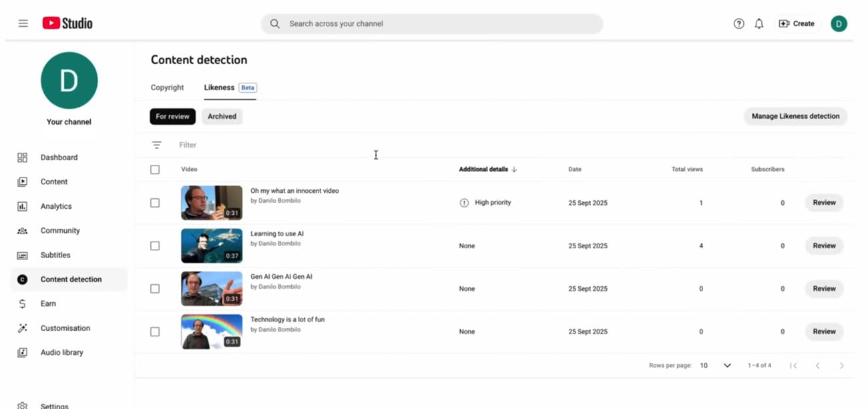Screen dimensions: 868x409
Task: Sort by Additional details column arrow
Action: coord(514,169)
